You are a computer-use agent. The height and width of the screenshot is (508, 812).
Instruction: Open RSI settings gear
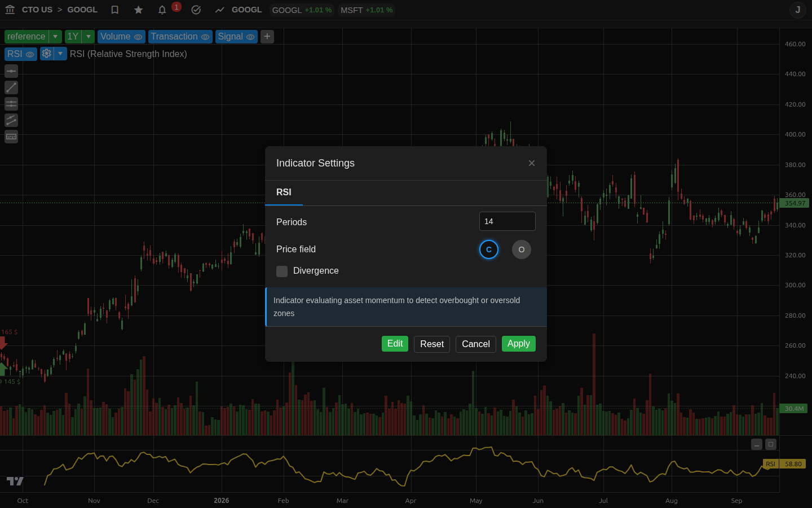(47, 54)
